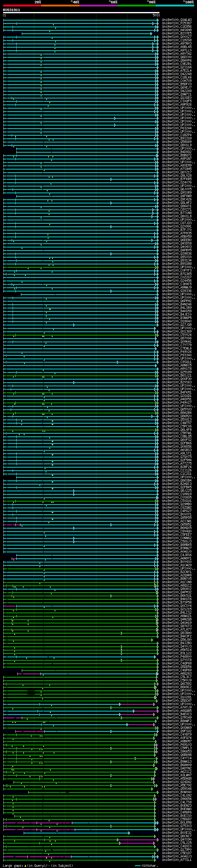Open the label UniRef100_Q9W7I1
Screen dimensions: 197x868
pos(177,94)
